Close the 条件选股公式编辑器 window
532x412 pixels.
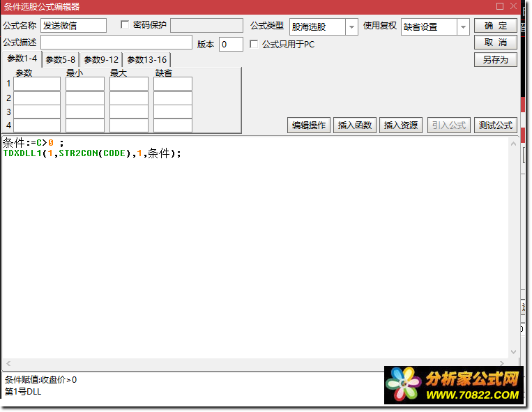(513, 6)
